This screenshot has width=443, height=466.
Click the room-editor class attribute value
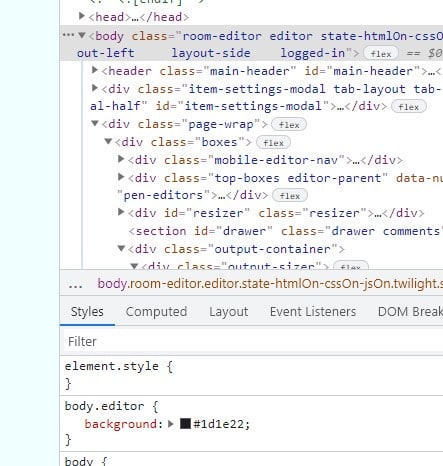(222, 36)
